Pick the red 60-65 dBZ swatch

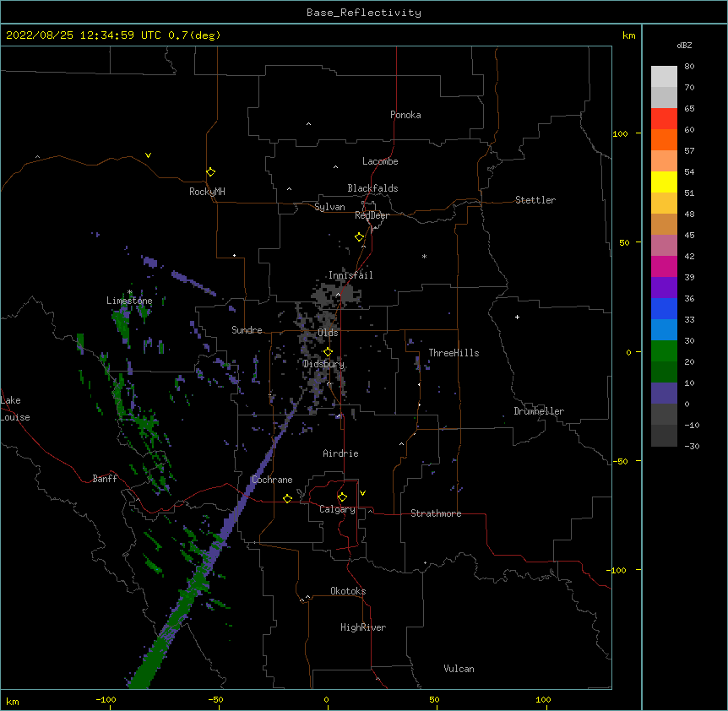click(664, 119)
